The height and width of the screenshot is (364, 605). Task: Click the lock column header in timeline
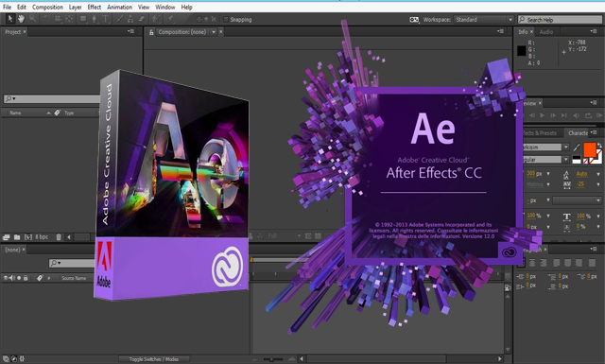pos(26,278)
